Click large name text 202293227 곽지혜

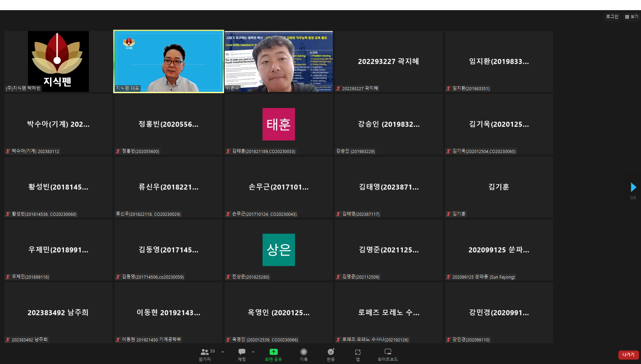click(x=389, y=61)
